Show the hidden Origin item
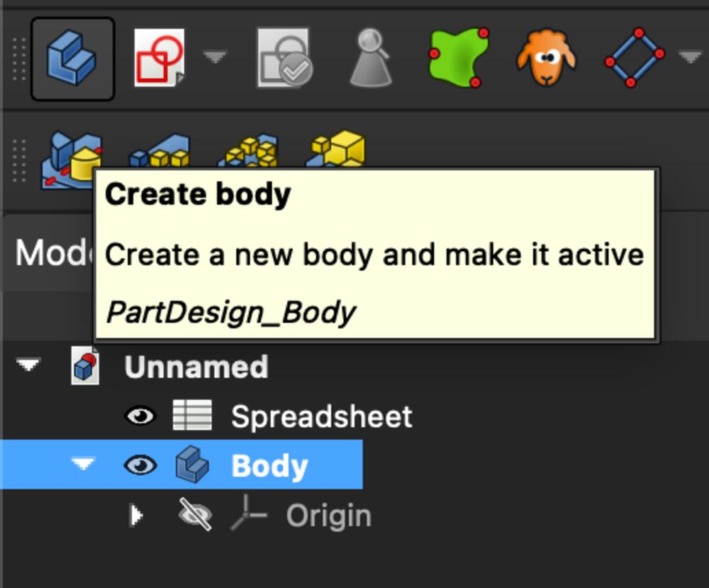 [195, 514]
